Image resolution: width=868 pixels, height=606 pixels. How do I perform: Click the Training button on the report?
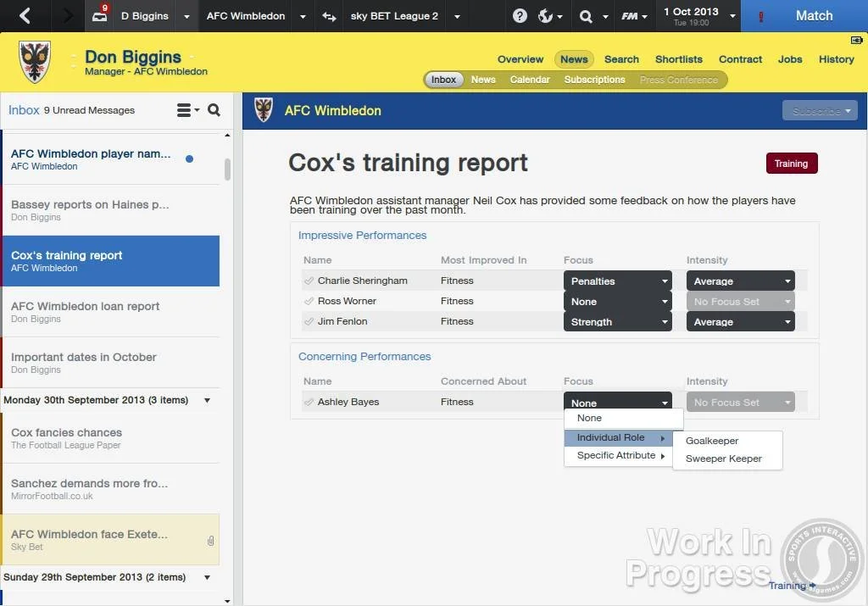[x=791, y=163]
